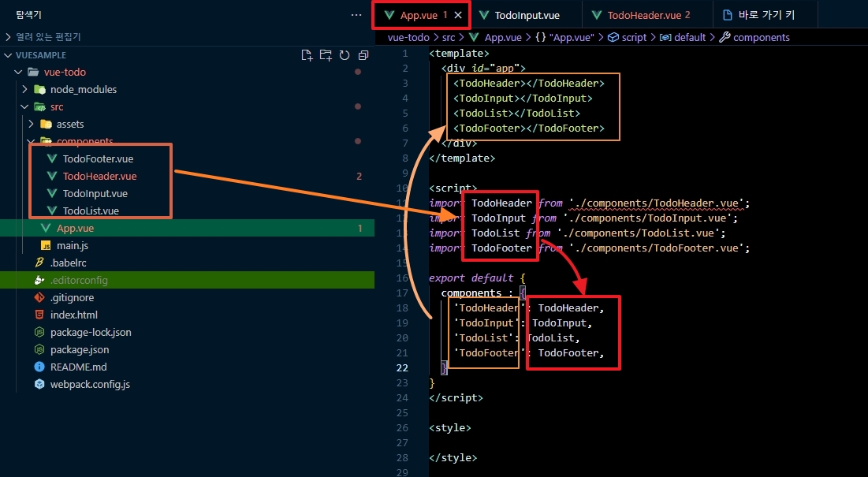The height and width of the screenshot is (477, 868).
Task: Click the <style> tag on line 26
Action: [x=450, y=428]
